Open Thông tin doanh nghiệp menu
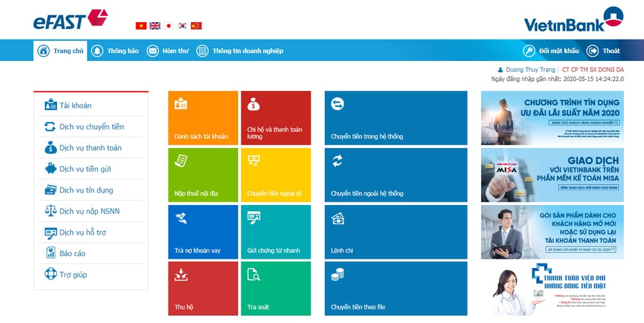 click(240, 51)
